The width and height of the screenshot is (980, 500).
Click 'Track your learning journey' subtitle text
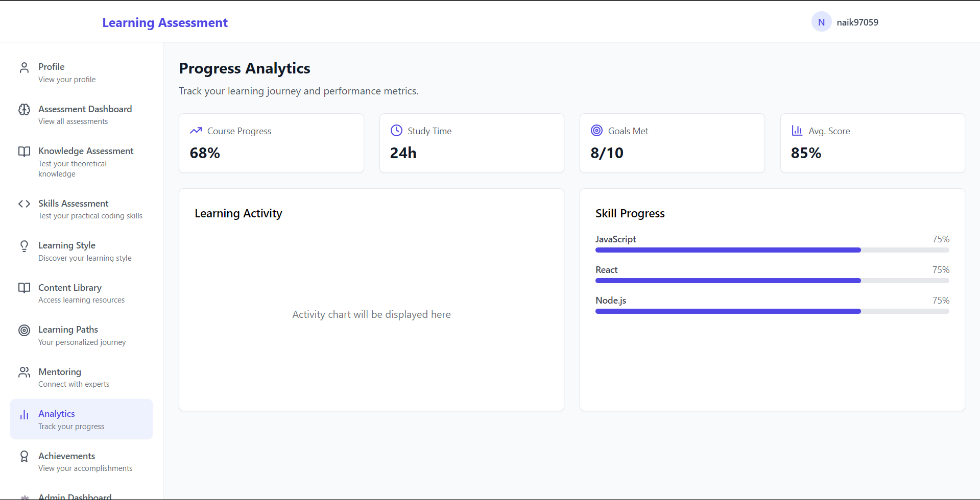[x=298, y=91]
